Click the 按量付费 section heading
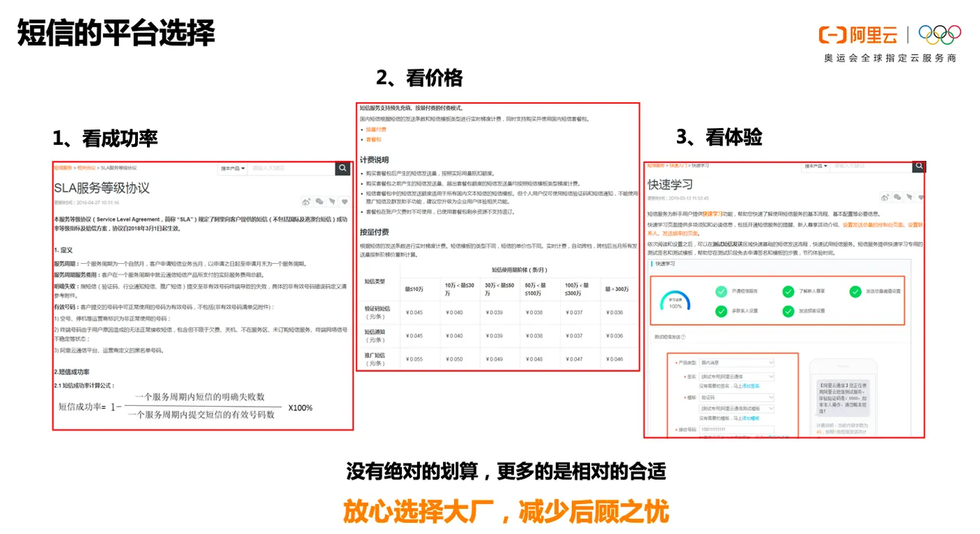 [374, 232]
